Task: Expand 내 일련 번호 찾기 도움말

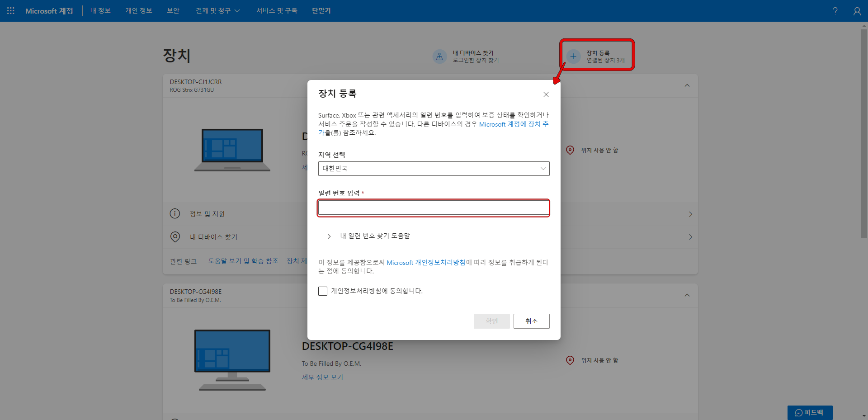Action: (328, 236)
